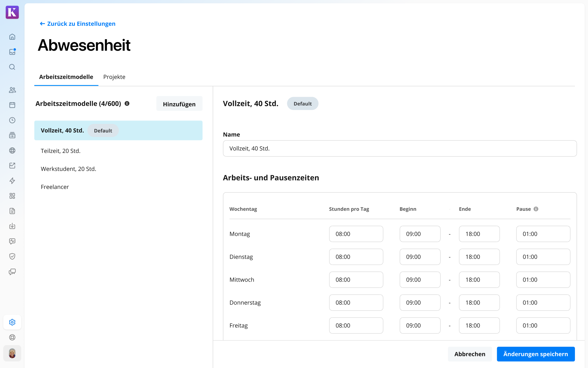Click info icon beside Pause column
Viewport: 588px width, 368px height.
click(536, 209)
